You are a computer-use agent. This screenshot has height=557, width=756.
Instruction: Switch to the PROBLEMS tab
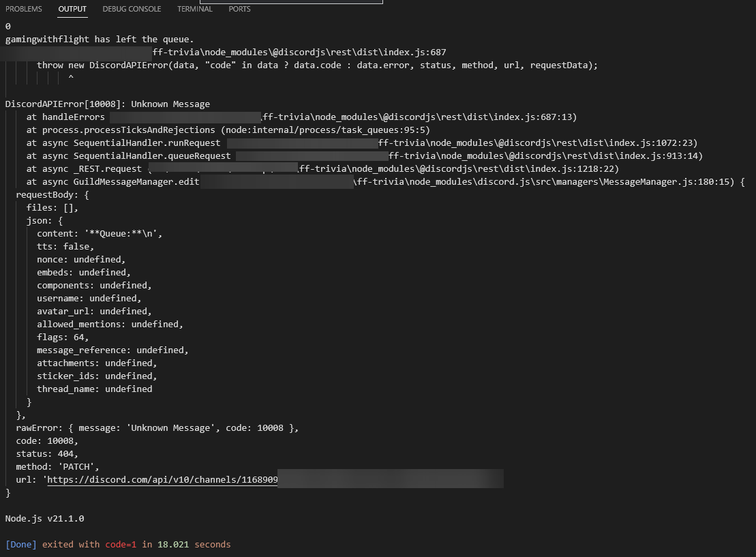(24, 9)
